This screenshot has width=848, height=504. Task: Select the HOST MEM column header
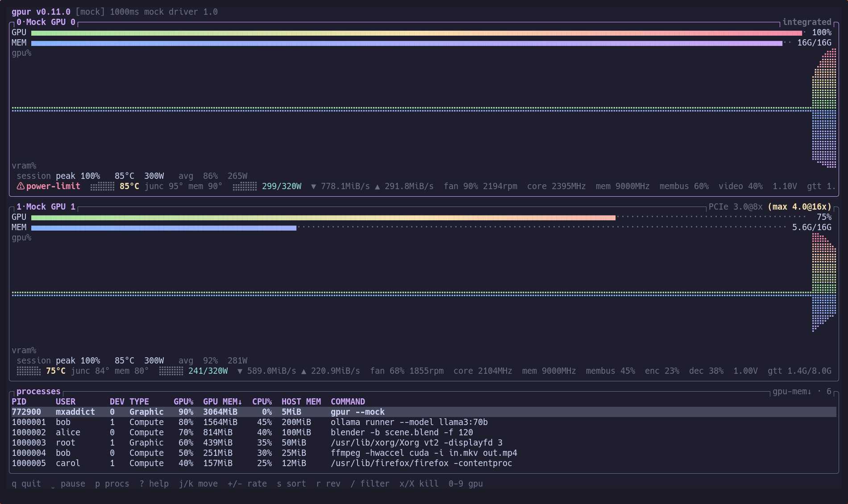[301, 401]
